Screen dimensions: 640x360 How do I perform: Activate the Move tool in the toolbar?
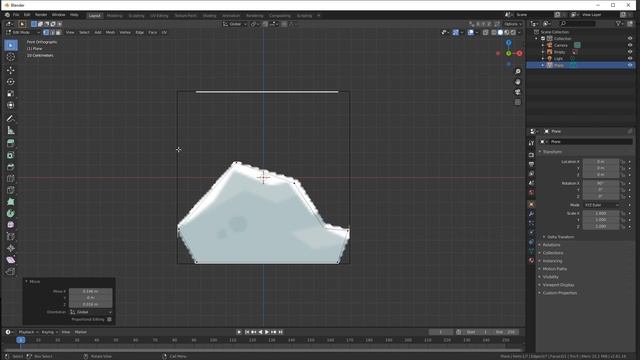[x=11, y=70]
